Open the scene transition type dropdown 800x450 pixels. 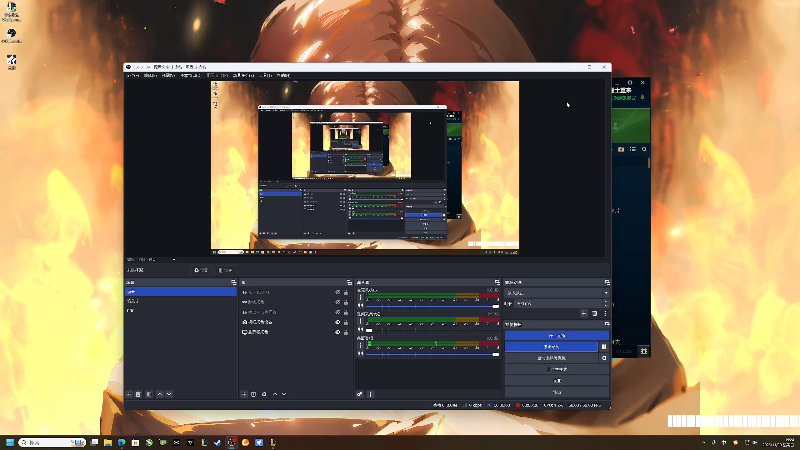pos(557,293)
